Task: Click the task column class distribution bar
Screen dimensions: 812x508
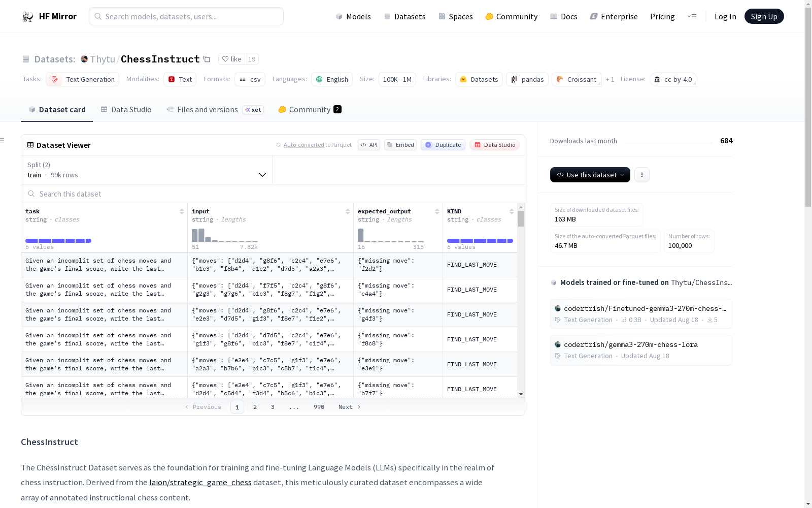Action: [58, 241]
